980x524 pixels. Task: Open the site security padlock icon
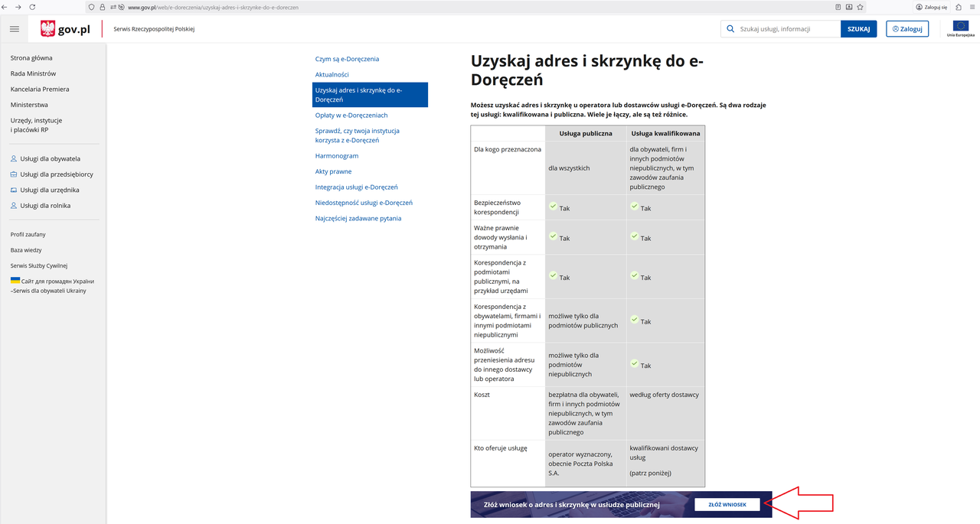[x=102, y=7]
